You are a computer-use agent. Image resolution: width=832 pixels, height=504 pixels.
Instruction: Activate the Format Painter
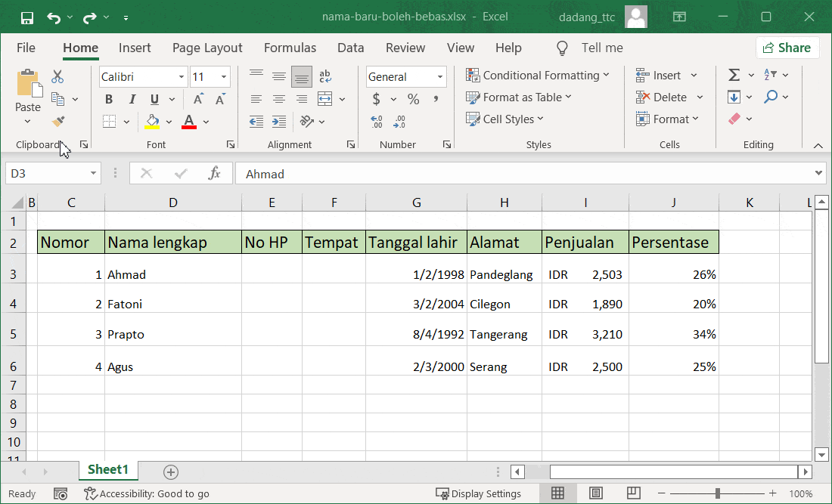(57, 121)
